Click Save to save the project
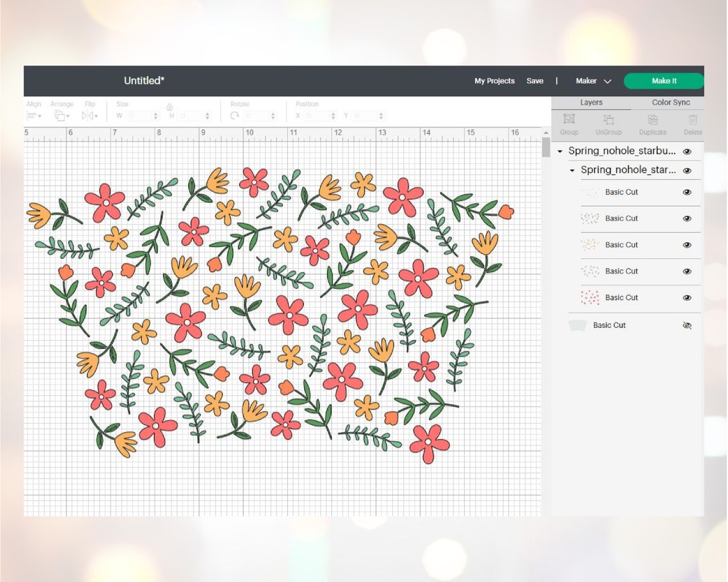Image resolution: width=728 pixels, height=582 pixels. pos(535,81)
